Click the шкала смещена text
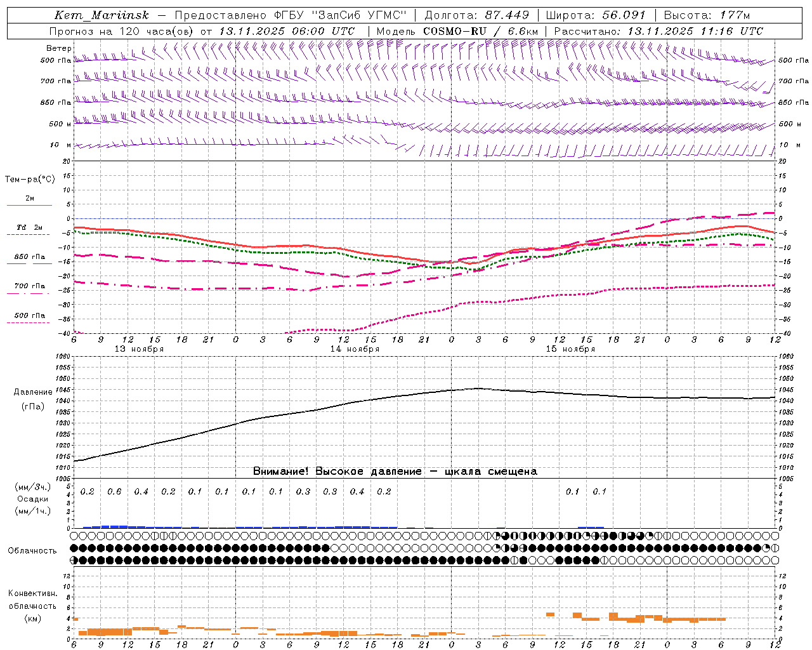 (x=491, y=472)
